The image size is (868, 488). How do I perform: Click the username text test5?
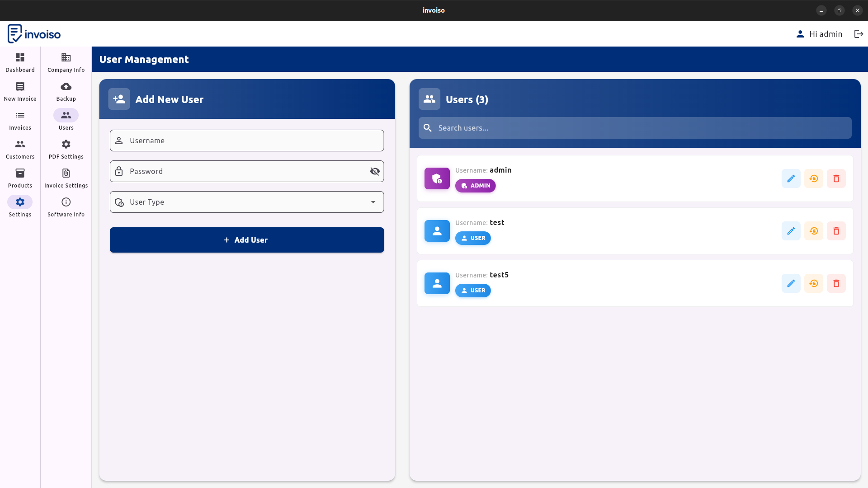499,275
